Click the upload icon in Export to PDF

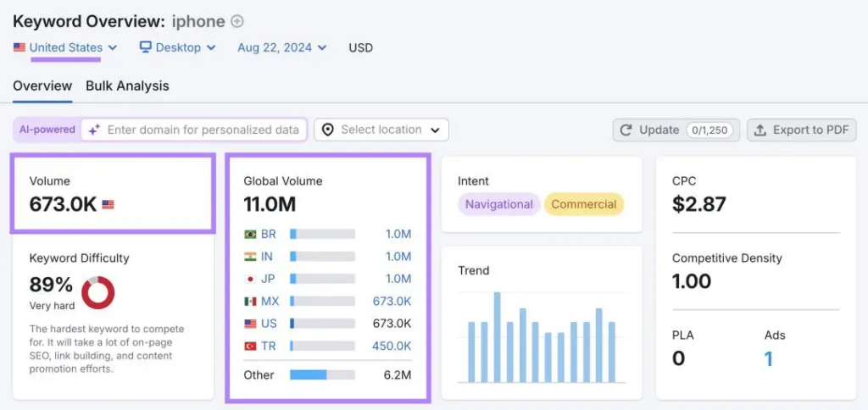(760, 130)
